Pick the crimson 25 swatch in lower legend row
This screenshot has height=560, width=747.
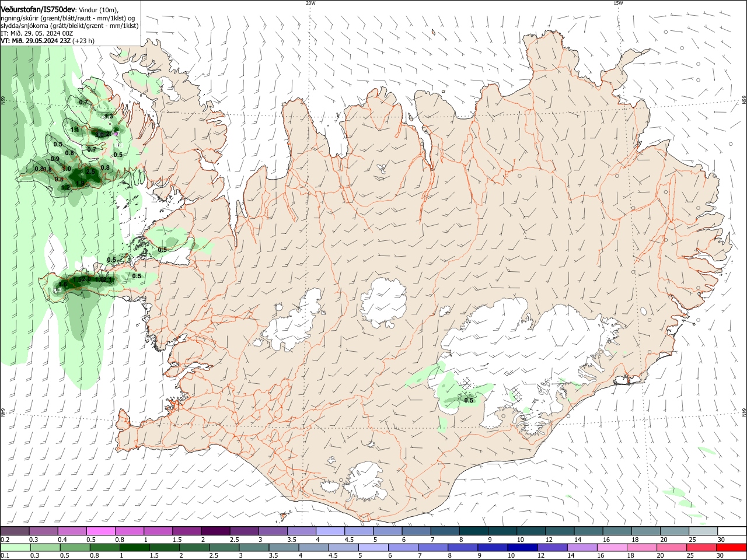tap(701, 547)
